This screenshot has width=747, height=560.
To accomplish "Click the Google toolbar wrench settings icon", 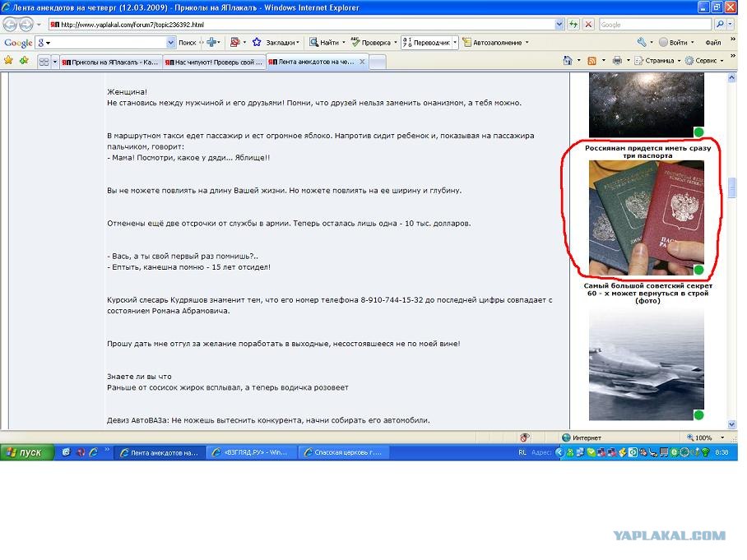I will click(x=641, y=43).
